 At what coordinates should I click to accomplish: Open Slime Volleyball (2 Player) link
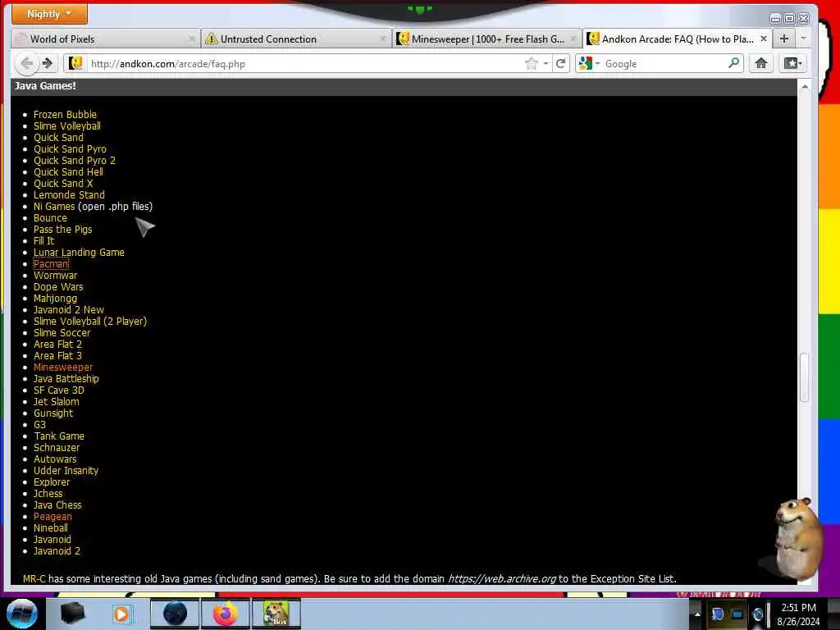tap(90, 321)
